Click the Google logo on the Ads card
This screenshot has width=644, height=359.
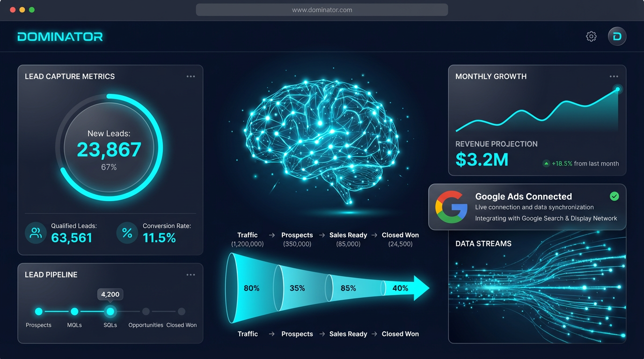point(450,206)
